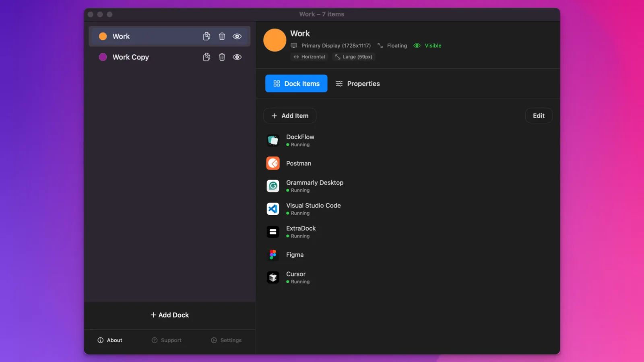Select the Postman item name
644x362 pixels.
coord(299,163)
